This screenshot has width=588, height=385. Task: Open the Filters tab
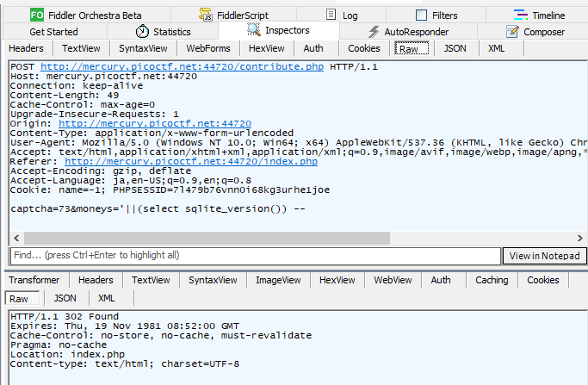pyautogui.click(x=436, y=16)
